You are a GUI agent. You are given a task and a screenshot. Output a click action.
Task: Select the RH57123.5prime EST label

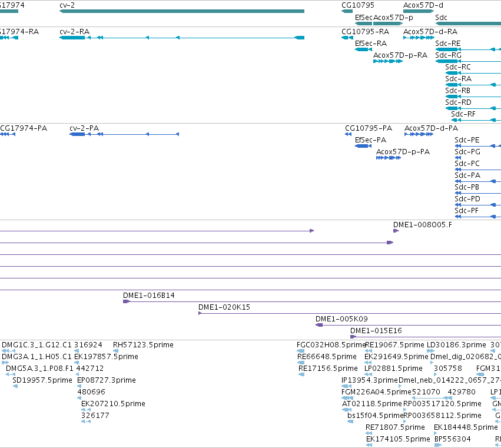click(x=143, y=345)
